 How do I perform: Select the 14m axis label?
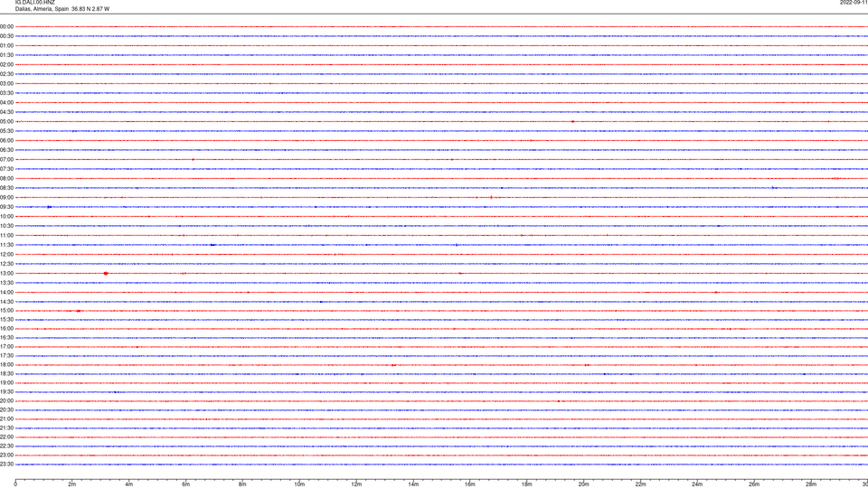click(x=413, y=484)
